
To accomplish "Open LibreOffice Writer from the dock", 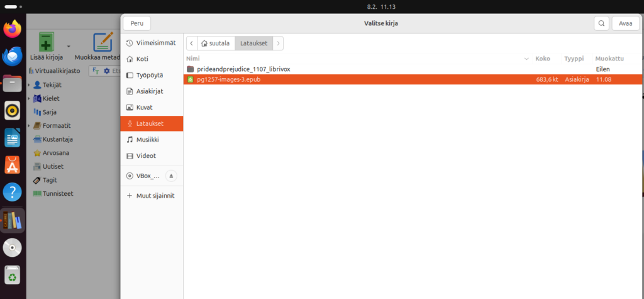I will pos(13,137).
